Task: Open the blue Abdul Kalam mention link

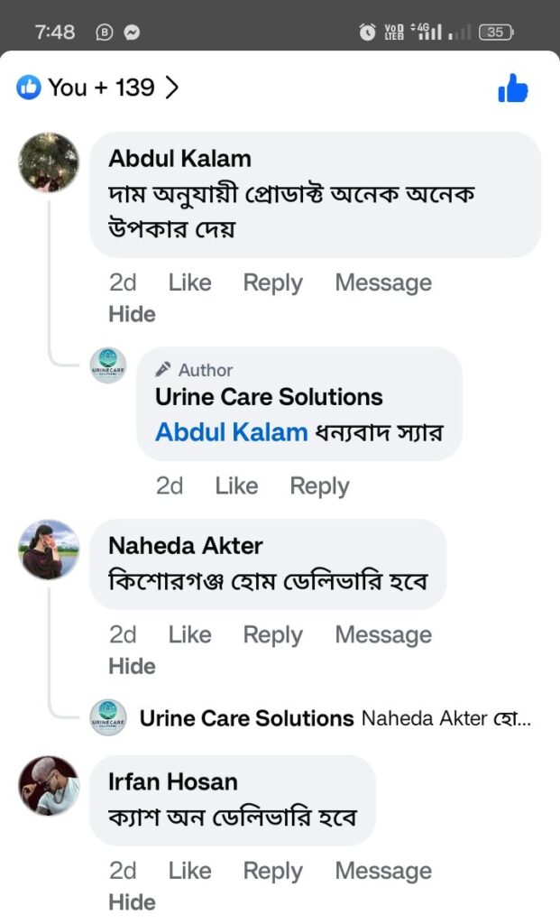Action: tap(231, 432)
